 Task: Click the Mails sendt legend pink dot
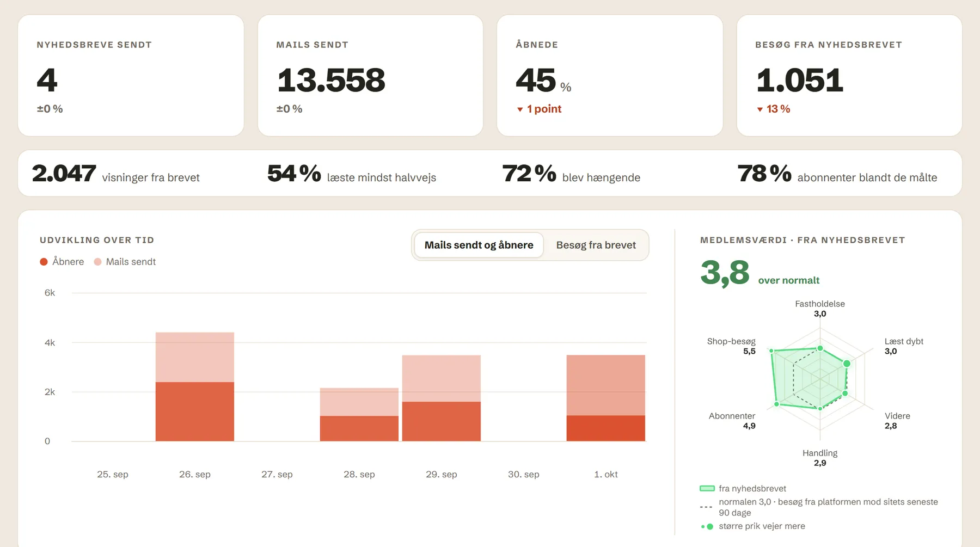[97, 262]
